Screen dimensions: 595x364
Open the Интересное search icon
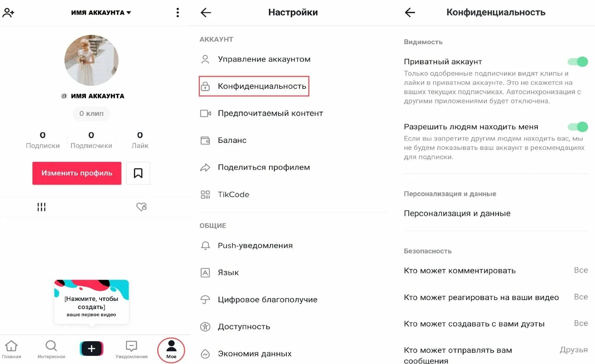[51, 349]
